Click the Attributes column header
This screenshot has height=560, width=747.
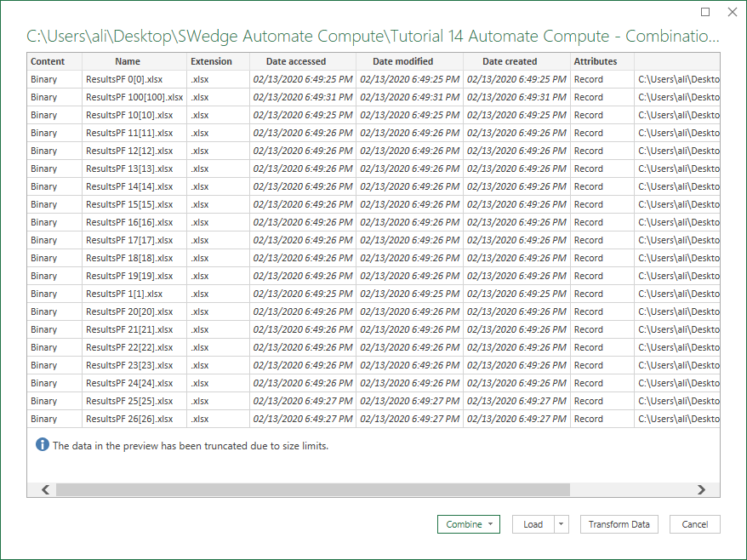pos(596,61)
